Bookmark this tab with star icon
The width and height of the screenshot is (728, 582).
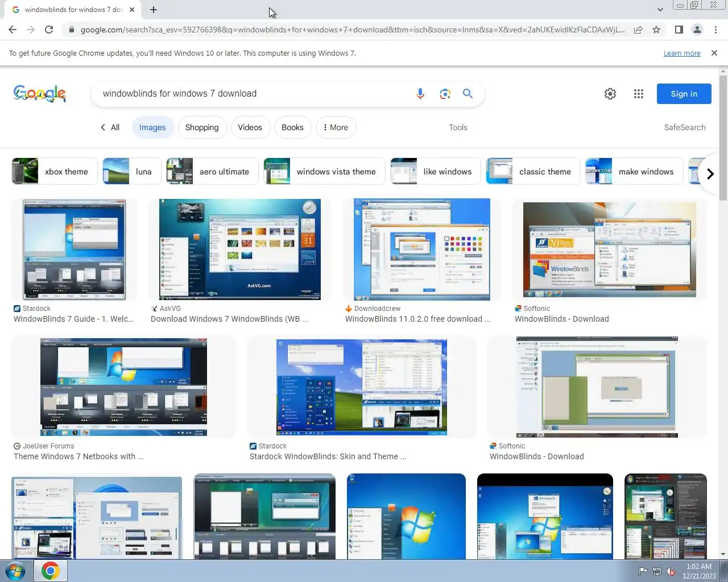[x=656, y=30]
